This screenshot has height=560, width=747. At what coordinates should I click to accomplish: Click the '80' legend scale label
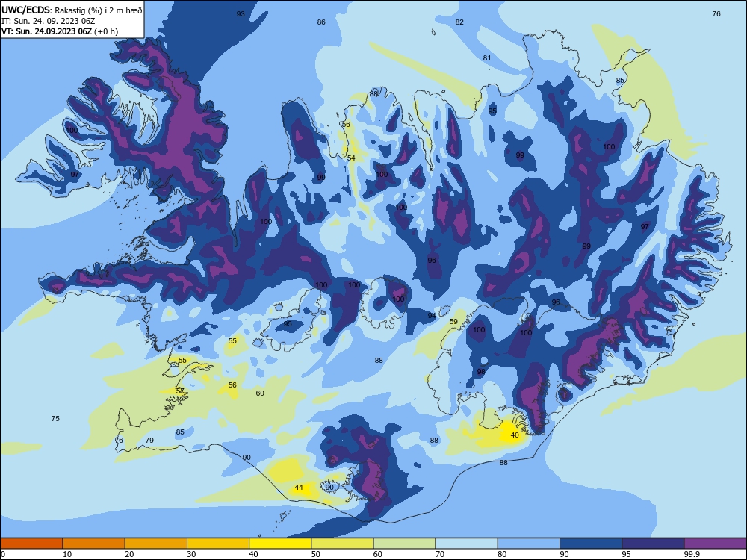[x=502, y=554]
